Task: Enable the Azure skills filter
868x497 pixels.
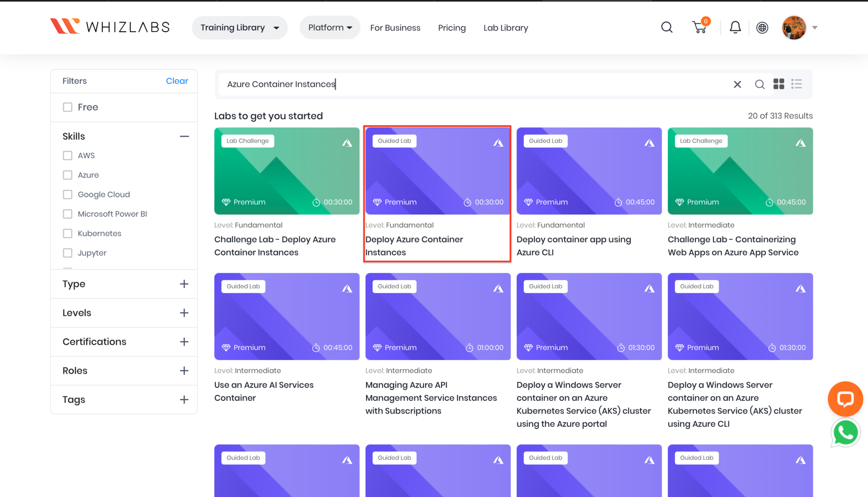Action: pos(68,175)
